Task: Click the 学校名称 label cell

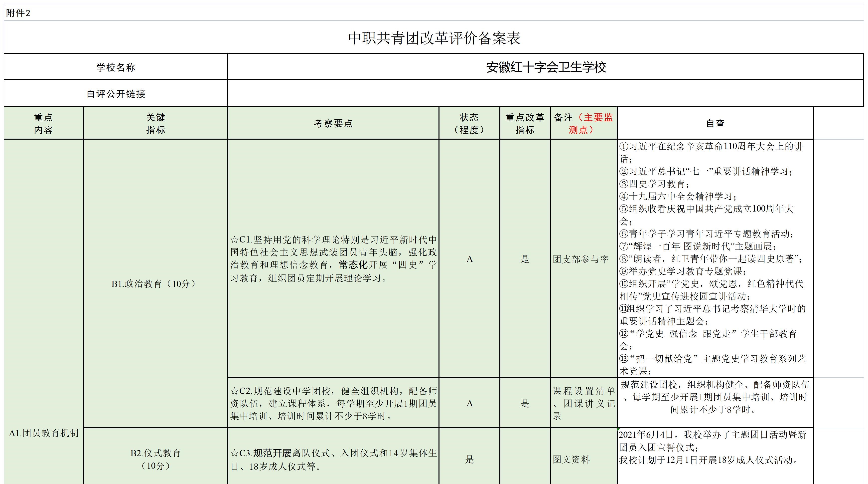Action: click(116, 67)
